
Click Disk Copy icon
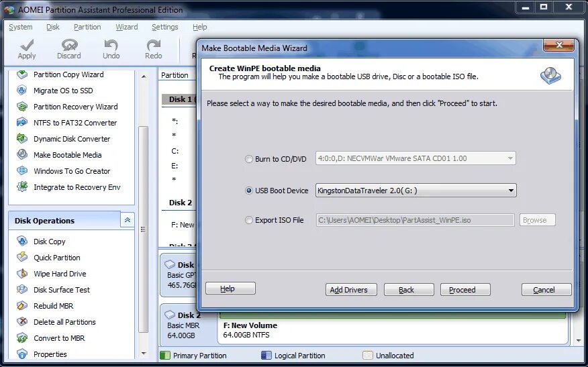(x=22, y=241)
